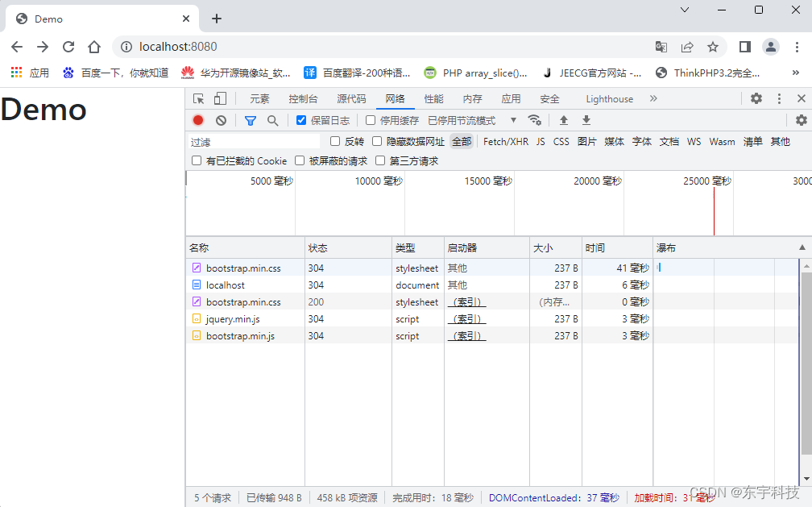Expand more DevTools panels with the chevron
812x507 pixels.
coord(653,98)
